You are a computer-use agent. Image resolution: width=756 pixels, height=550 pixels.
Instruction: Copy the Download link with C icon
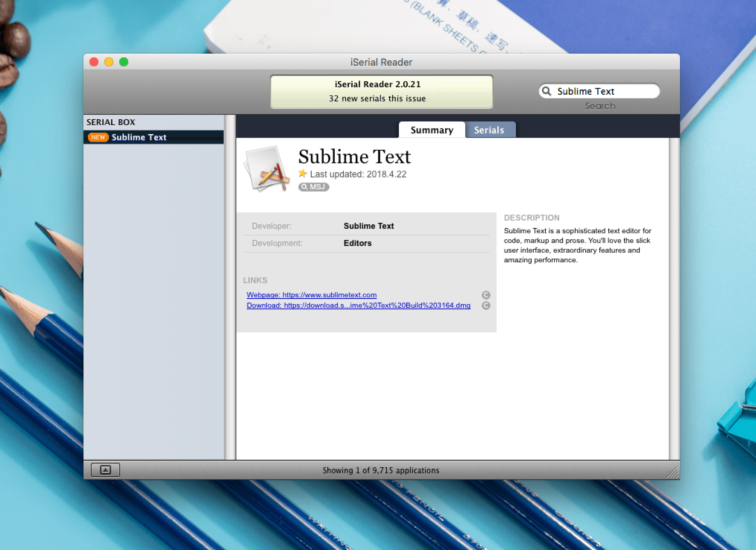pyautogui.click(x=486, y=306)
